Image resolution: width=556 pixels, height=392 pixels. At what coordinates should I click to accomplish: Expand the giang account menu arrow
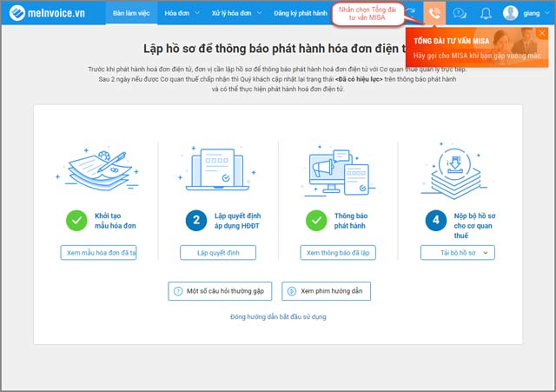point(547,13)
